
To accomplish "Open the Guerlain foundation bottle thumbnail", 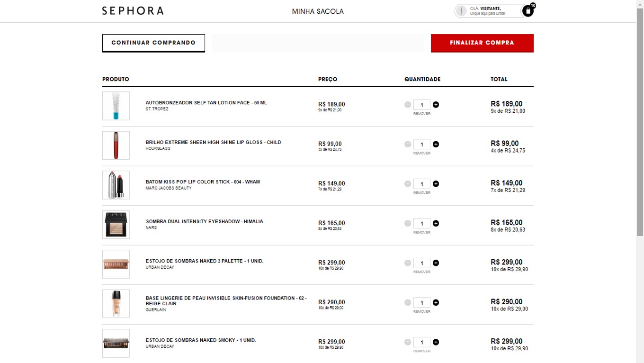I will (116, 304).
